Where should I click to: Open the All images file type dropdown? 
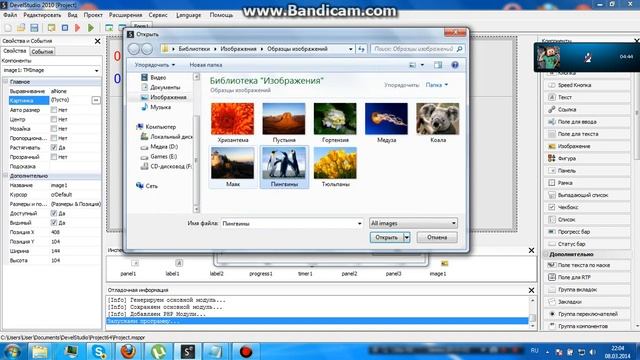point(413,223)
